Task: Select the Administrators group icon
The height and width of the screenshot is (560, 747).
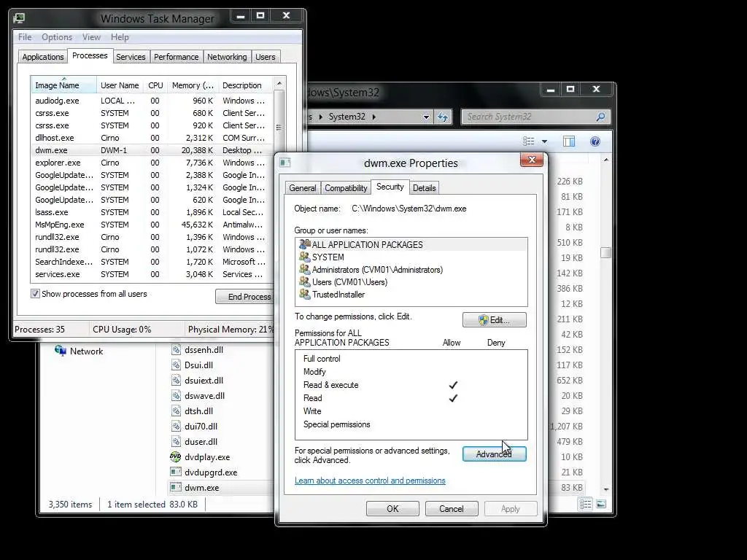Action: click(304, 269)
